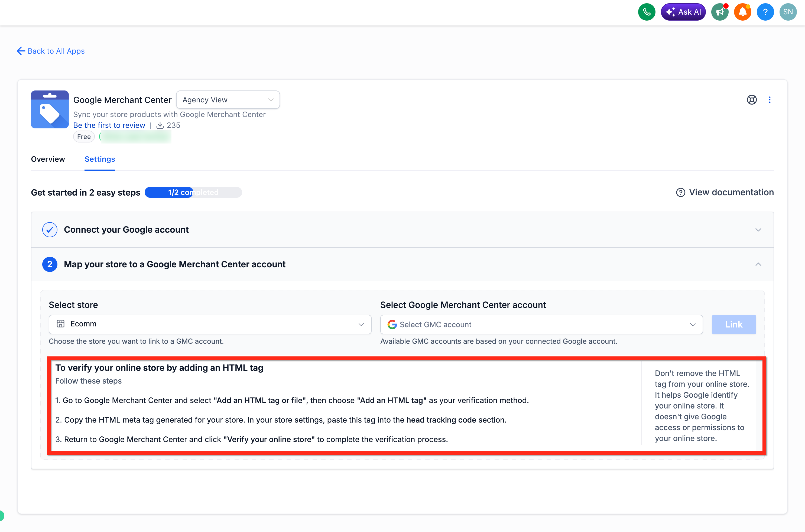Click the Link button
This screenshot has width=805, height=532.
[x=734, y=324]
